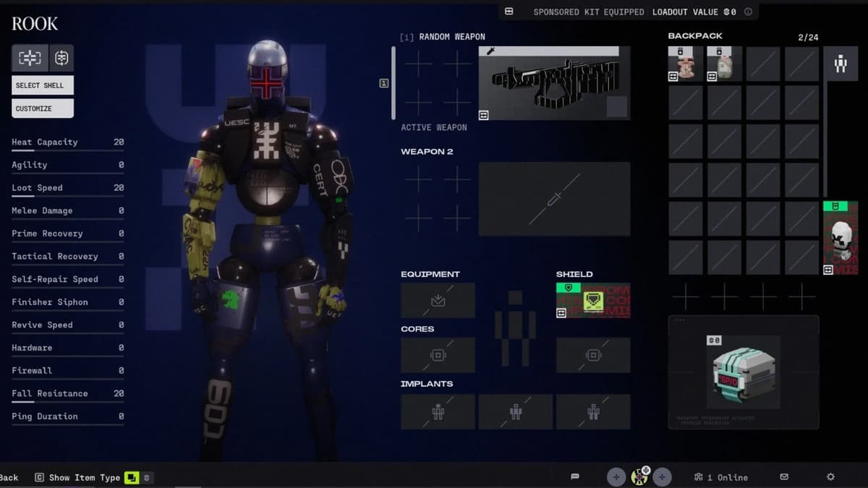Add a squad member with the left plus button

[616, 477]
